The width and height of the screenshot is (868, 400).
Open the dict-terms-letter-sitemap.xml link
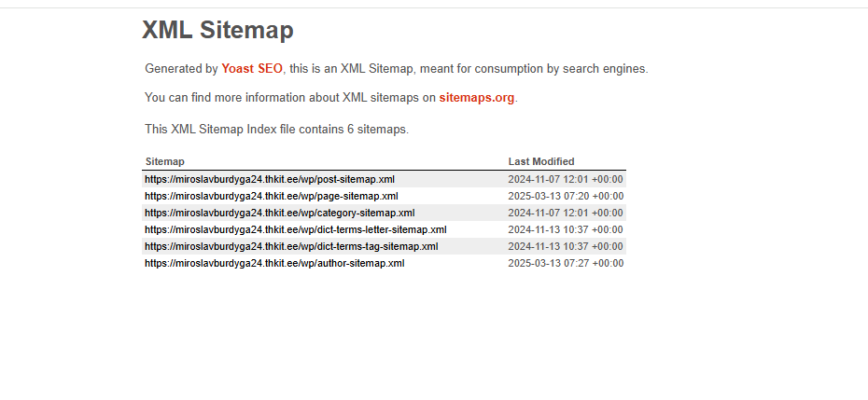point(295,229)
